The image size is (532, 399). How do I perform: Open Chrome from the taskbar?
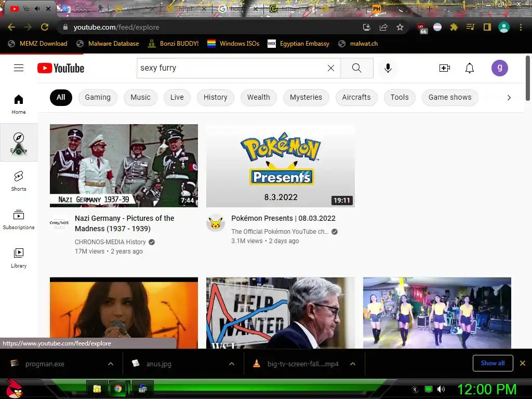pyautogui.click(x=118, y=389)
